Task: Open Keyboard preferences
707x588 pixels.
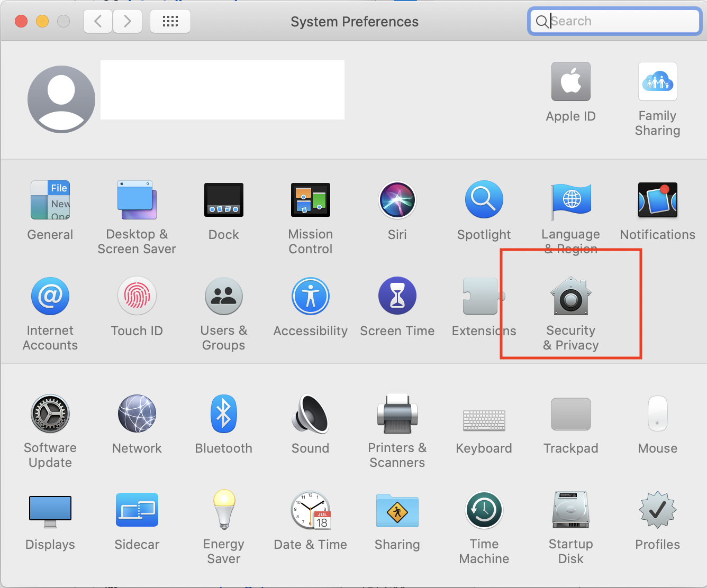Action: pyautogui.click(x=484, y=420)
